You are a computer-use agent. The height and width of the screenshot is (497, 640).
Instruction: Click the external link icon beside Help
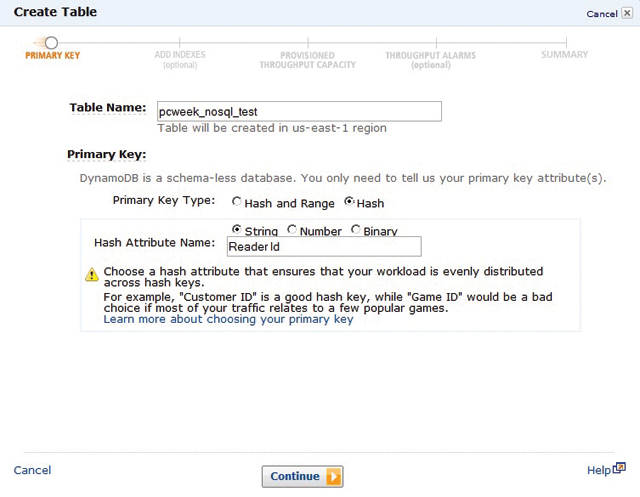coord(619,468)
